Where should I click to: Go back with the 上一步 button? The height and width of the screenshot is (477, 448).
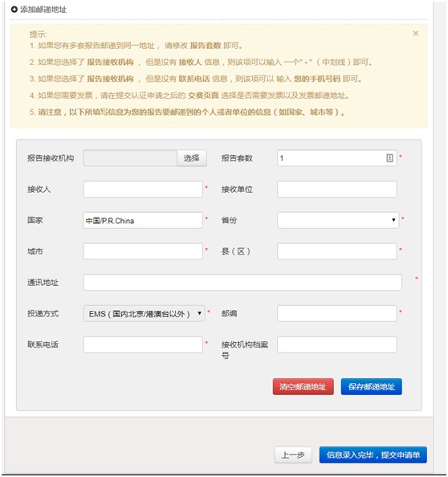click(x=293, y=455)
